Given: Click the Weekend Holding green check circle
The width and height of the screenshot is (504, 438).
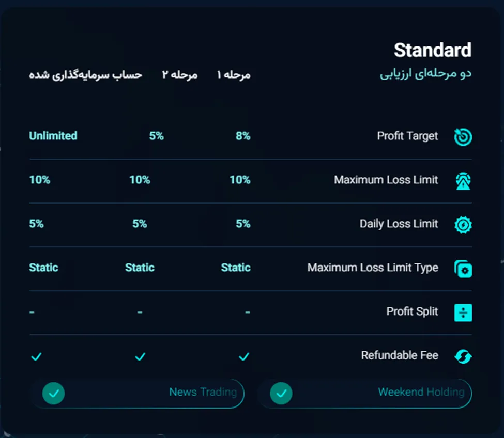Looking at the screenshot, I should pyautogui.click(x=281, y=393).
